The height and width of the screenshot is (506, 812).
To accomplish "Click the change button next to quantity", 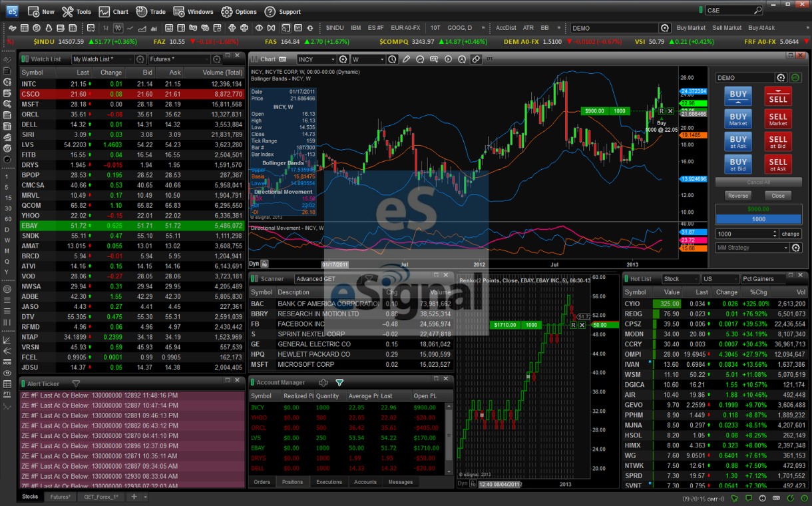I will tap(791, 234).
